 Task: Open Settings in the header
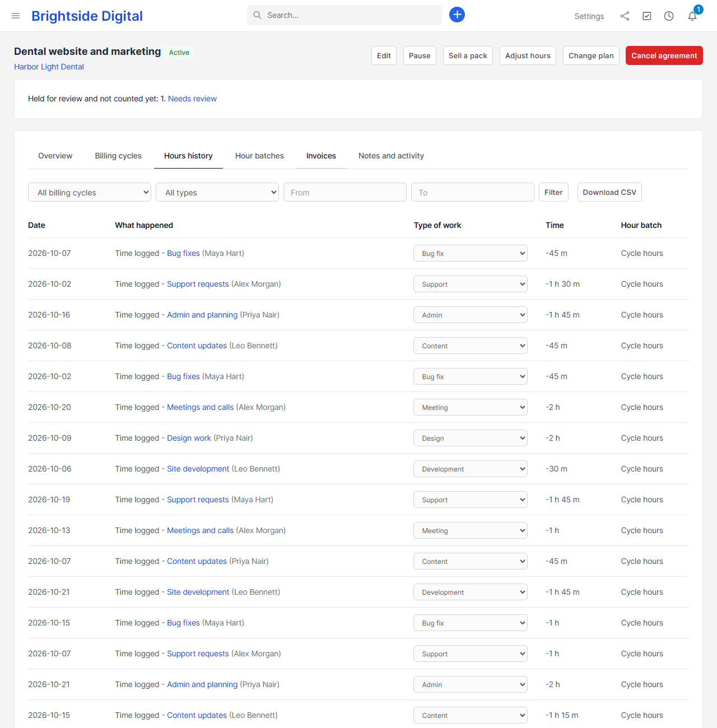(x=589, y=16)
